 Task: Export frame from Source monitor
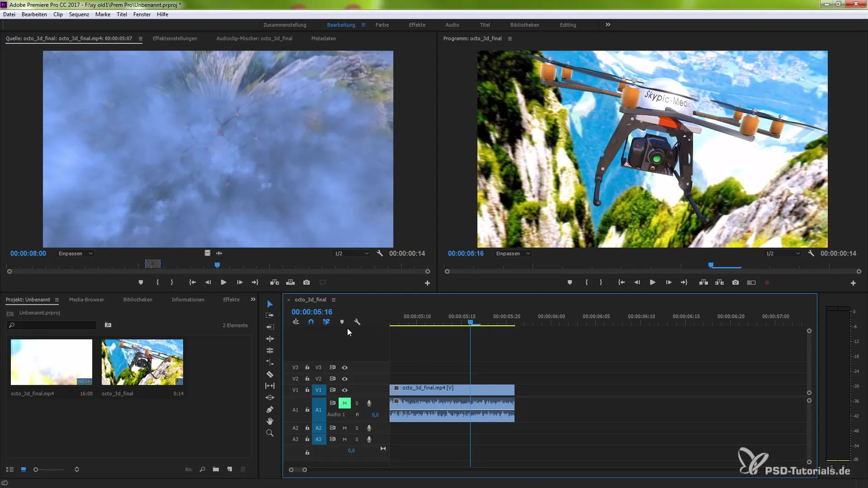pos(307,282)
